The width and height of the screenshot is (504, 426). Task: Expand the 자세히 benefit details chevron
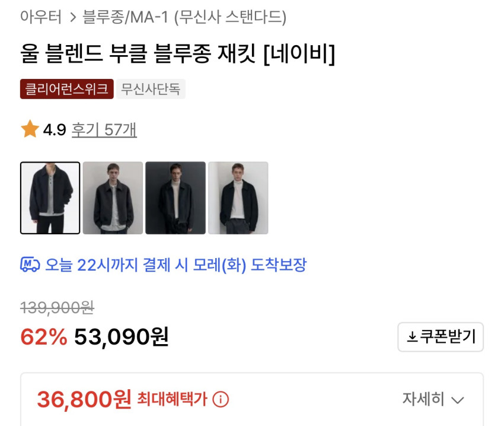pos(457,400)
